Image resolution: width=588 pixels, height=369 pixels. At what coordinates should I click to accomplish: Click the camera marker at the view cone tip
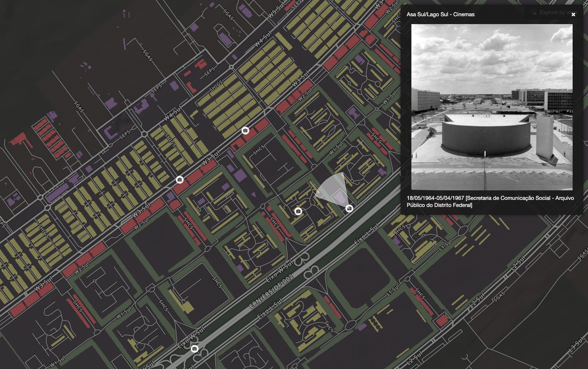(349, 209)
